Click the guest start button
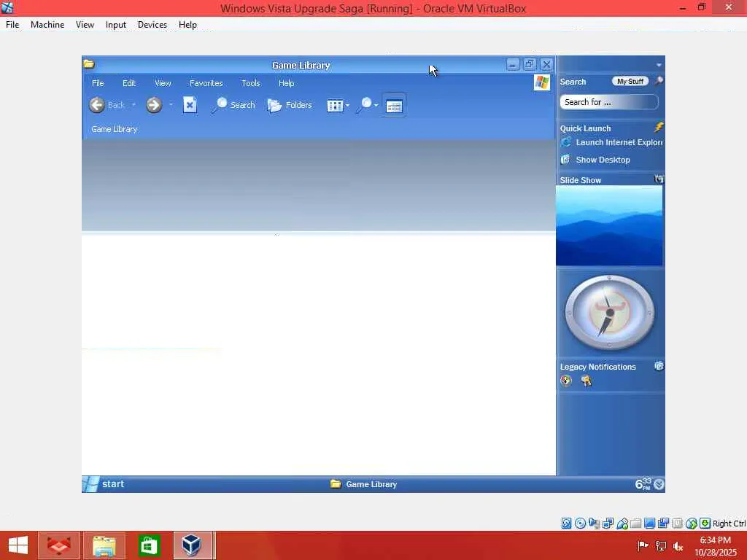Screen dimensions: 747x560 [x=104, y=484]
